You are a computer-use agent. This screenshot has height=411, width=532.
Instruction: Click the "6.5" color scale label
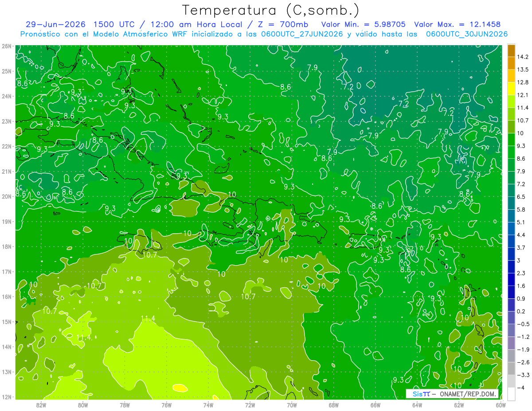[x=522, y=197]
